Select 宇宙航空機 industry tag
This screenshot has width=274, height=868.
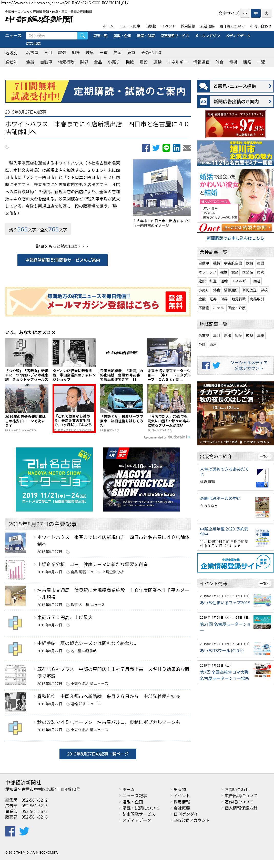tap(233, 263)
